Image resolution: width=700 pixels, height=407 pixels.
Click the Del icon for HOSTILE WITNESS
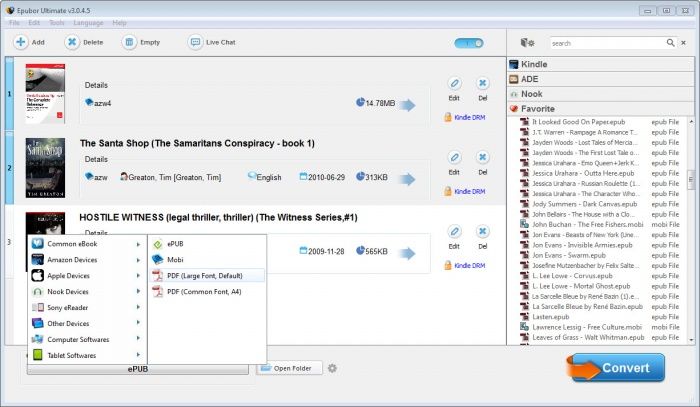pos(483,232)
